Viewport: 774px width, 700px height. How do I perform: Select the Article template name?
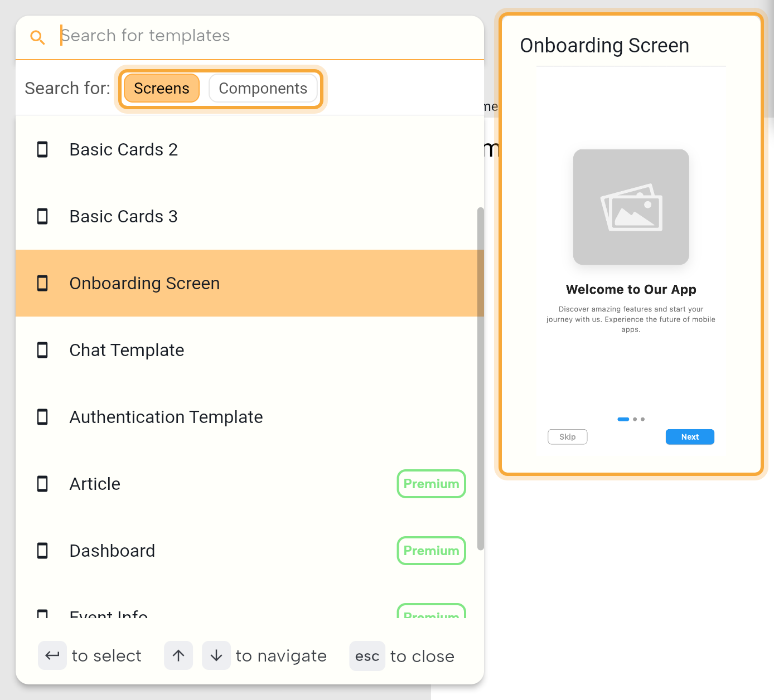[95, 484]
